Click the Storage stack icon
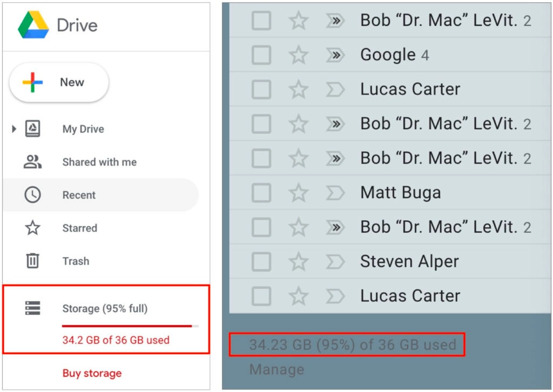The width and height of the screenshot is (553, 392). tap(32, 308)
